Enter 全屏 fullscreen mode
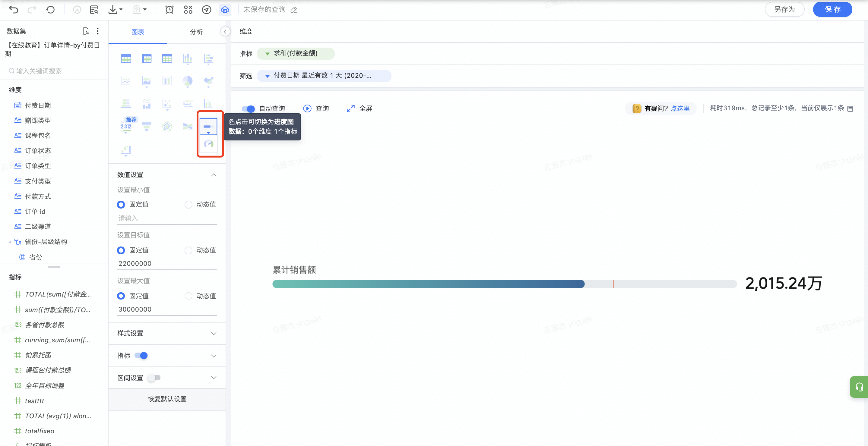The width and height of the screenshot is (868, 446). coord(359,108)
